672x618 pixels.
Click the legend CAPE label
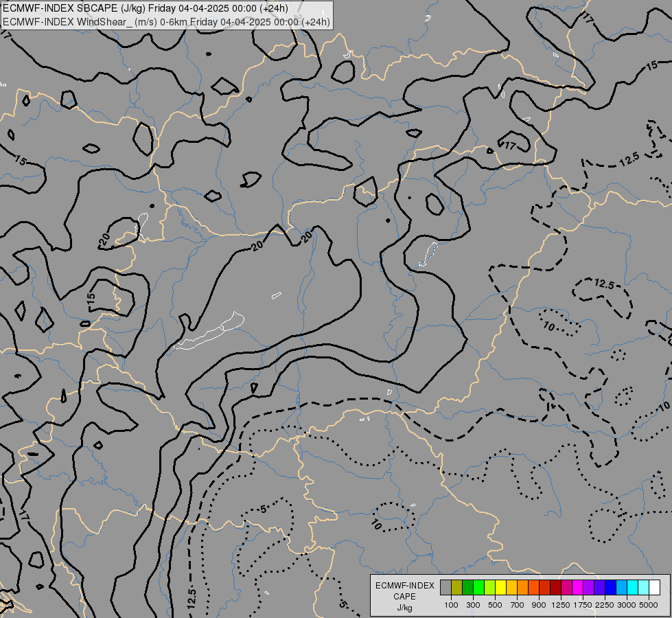pos(404,597)
